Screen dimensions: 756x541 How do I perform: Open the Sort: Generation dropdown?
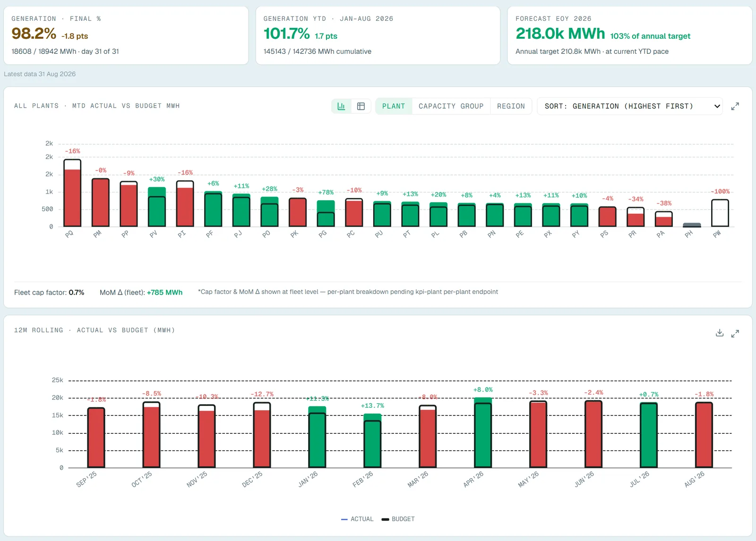pyautogui.click(x=630, y=106)
